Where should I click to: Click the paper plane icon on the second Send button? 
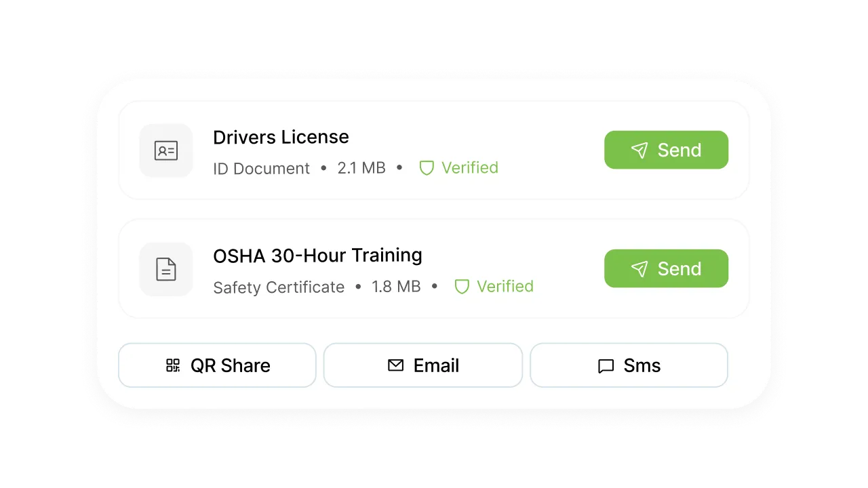coord(639,268)
